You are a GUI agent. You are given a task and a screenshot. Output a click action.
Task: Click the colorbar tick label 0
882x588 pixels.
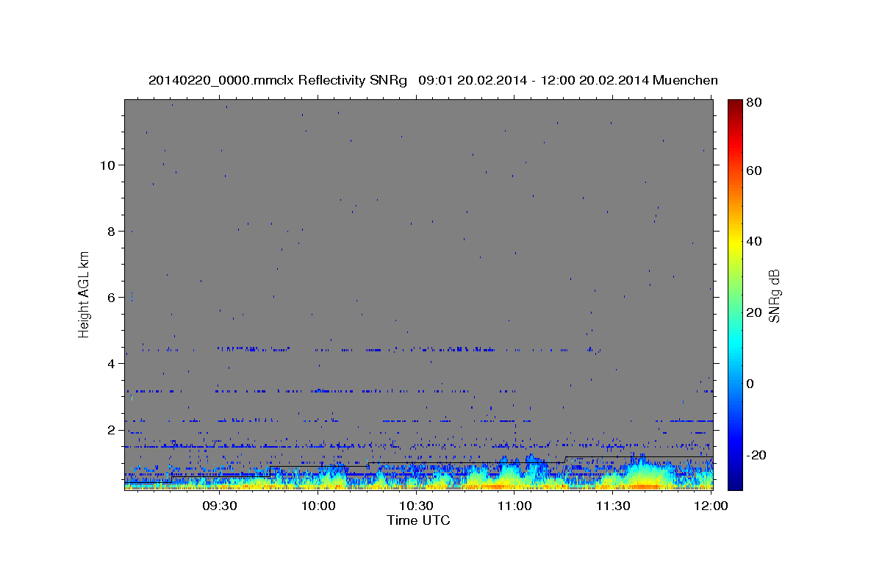pos(750,384)
